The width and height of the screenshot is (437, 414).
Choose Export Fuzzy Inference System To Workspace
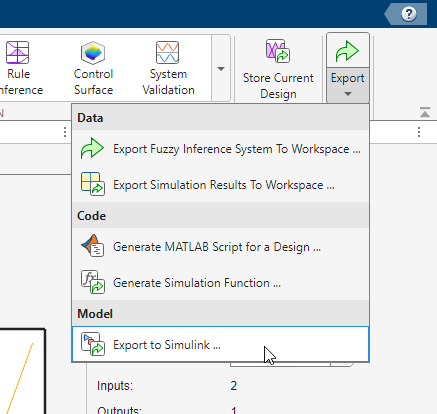point(221,149)
